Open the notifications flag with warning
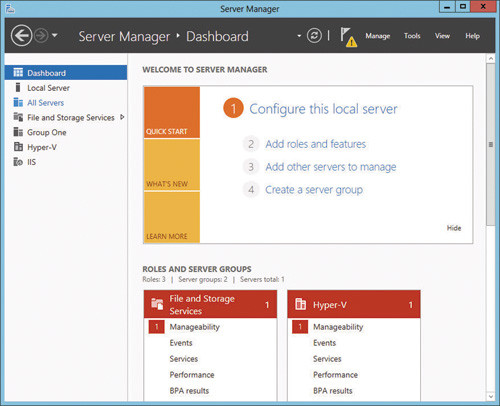Viewport: 500px width, 406px height. [x=348, y=37]
